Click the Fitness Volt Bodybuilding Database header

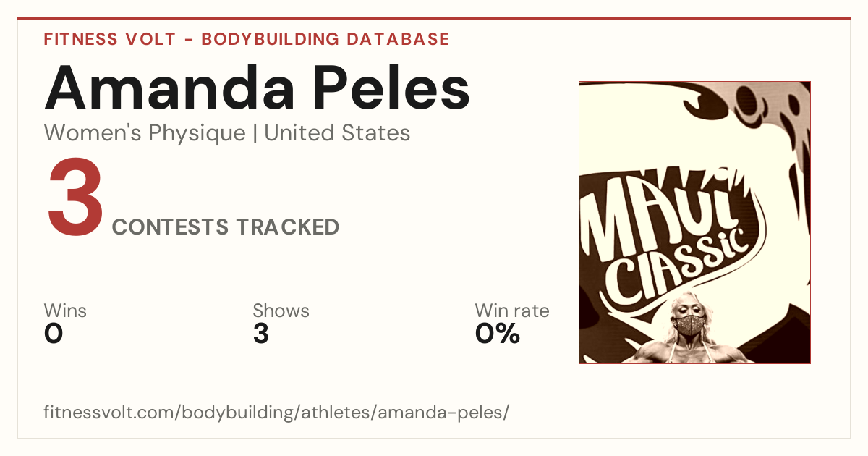pos(247,39)
